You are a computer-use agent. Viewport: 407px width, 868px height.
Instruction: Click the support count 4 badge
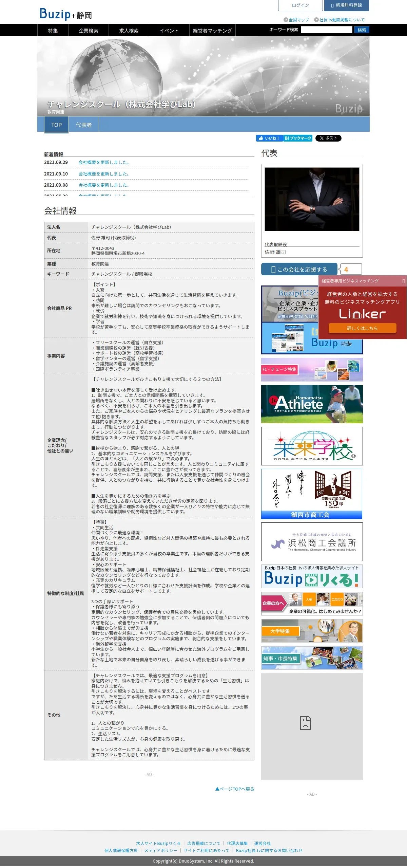coord(351,269)
